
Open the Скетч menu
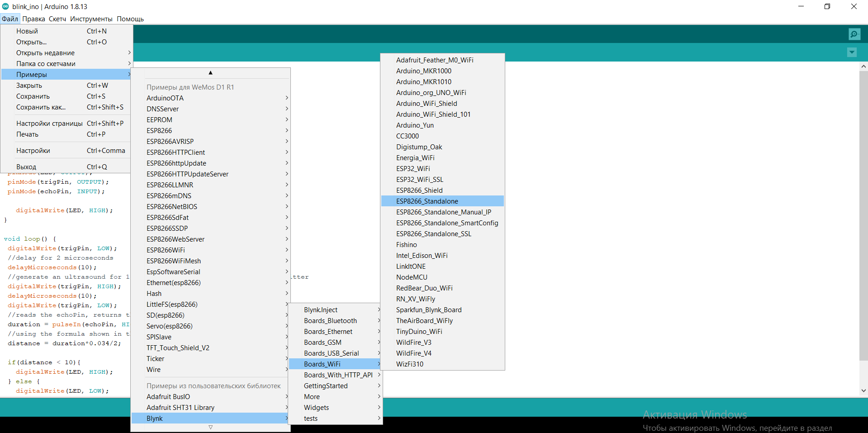[57, 19]
